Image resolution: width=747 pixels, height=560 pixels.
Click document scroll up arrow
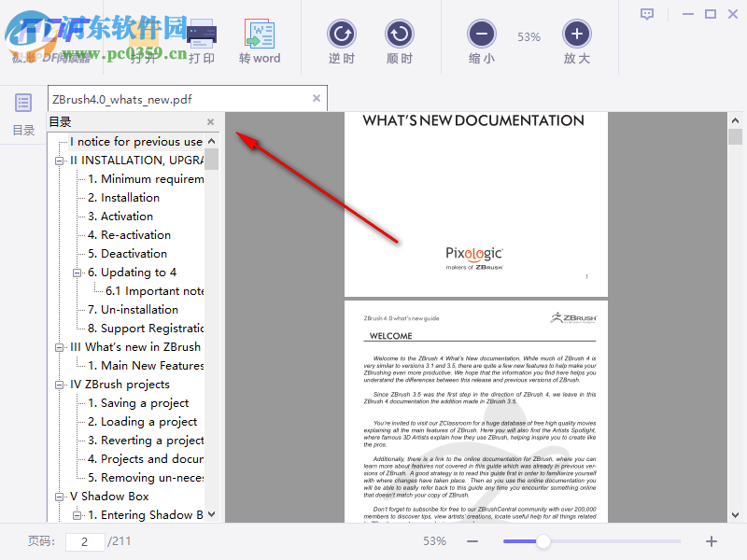(735, 120)
